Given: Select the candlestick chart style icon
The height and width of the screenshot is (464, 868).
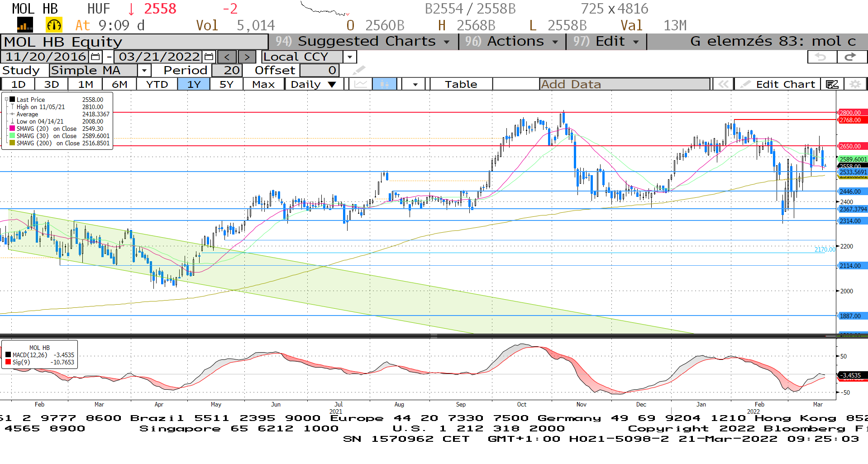Looking at the screenshot, I should (x=384, y=84).
